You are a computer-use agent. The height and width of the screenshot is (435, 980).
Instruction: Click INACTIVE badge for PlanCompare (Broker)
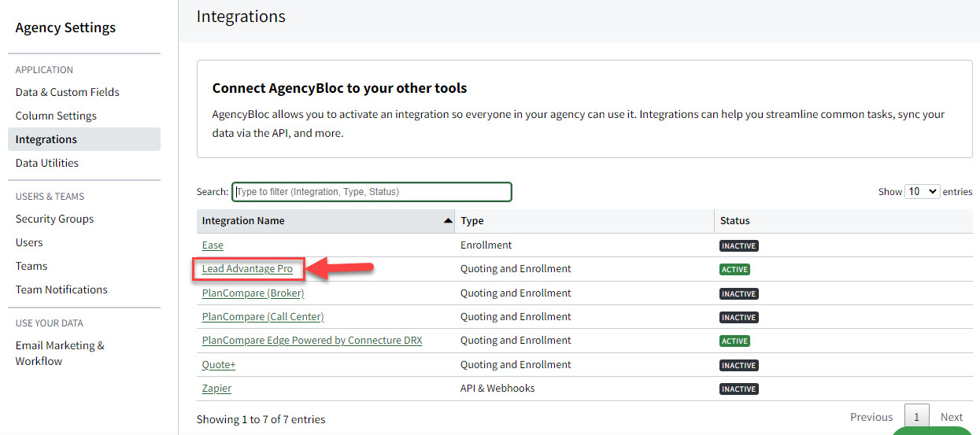tap(738, 294)
